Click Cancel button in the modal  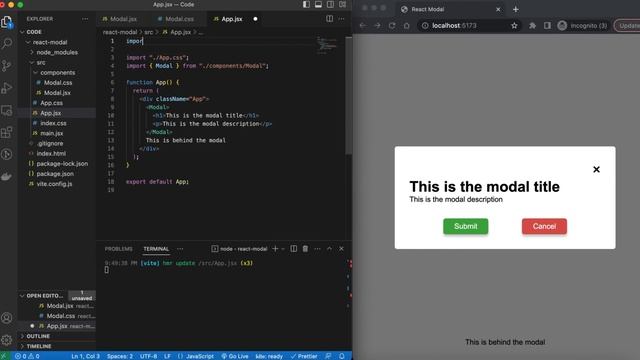click(x=544, y=226)
